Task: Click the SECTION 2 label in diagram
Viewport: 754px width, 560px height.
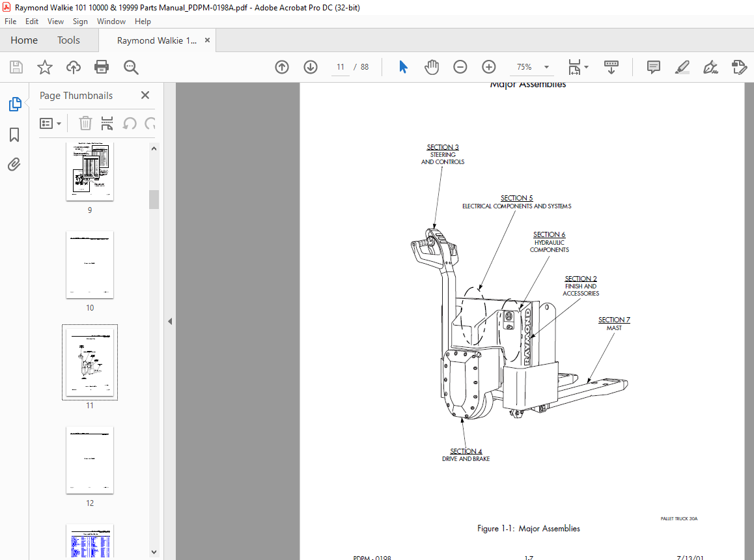Action: 581,279
